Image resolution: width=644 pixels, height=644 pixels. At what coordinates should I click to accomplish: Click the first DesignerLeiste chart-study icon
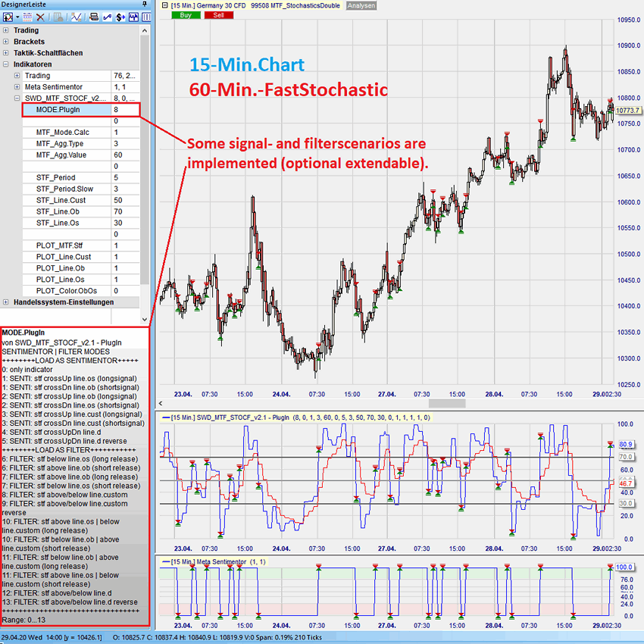[x=8, y=17]
